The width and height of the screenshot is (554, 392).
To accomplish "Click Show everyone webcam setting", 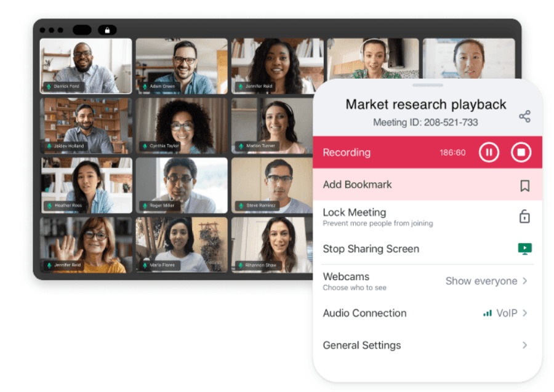I will point(481,281).
